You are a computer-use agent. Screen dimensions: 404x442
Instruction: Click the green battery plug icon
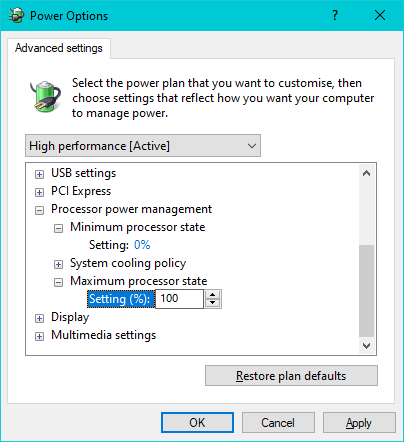tap(46, 96)
